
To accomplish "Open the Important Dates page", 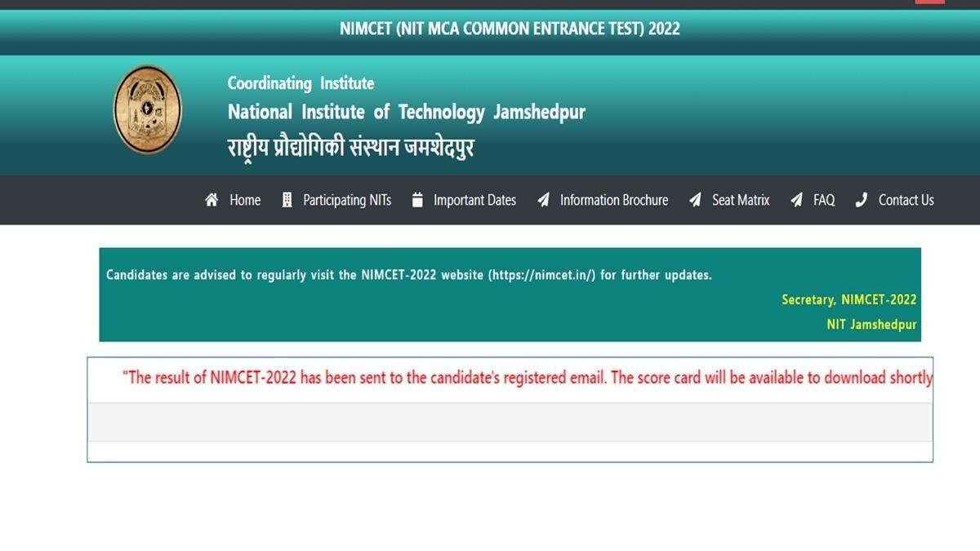I will click(x=474, y=200).
